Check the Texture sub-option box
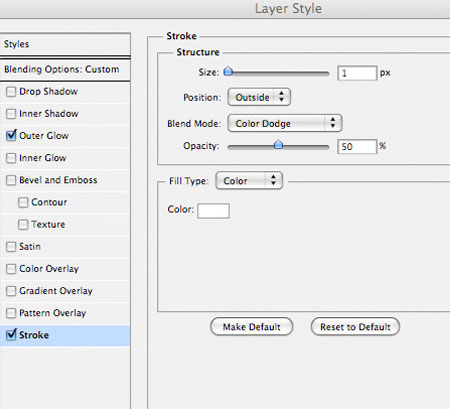450x409 pixels. coord(23,224)
